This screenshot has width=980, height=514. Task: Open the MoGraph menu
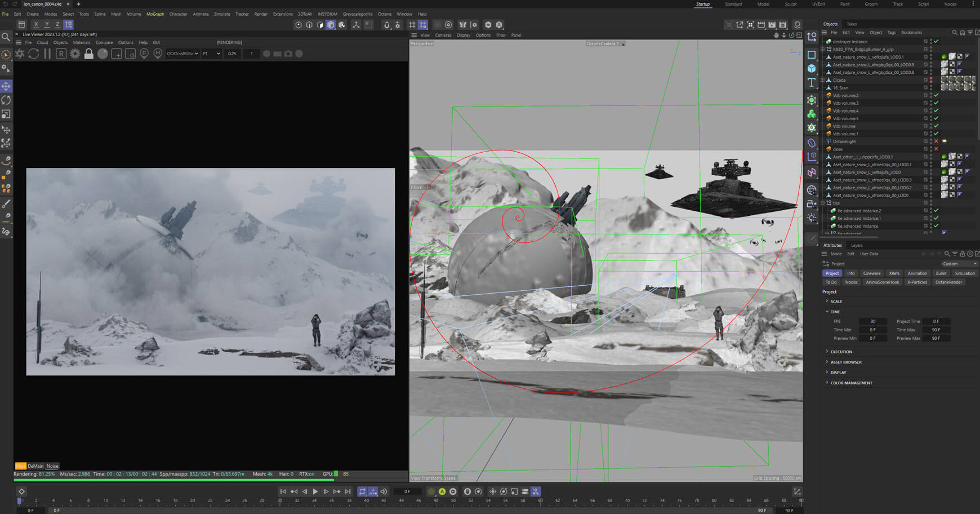[155, 14]
